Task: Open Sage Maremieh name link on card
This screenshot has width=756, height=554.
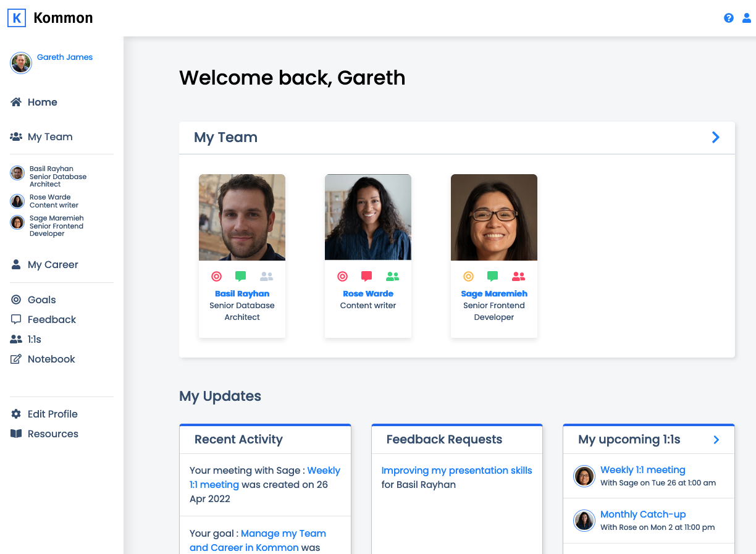Action: click(494, 293)
